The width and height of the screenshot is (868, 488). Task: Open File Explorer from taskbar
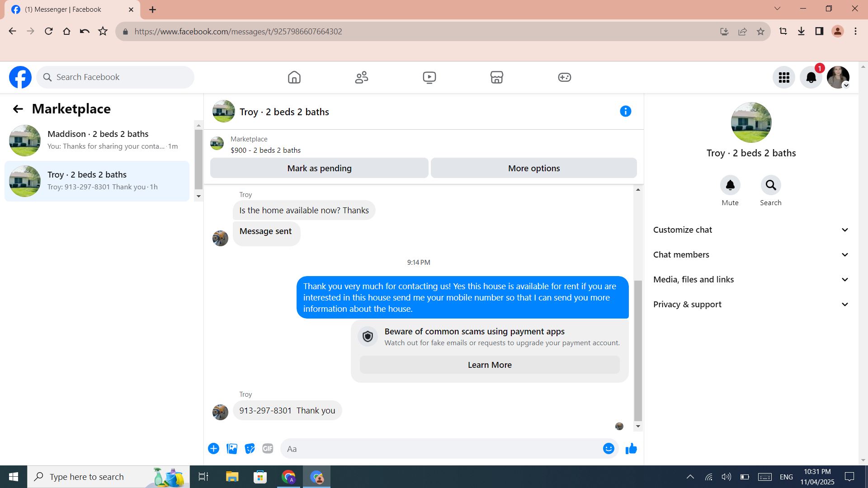pos(232,477)
